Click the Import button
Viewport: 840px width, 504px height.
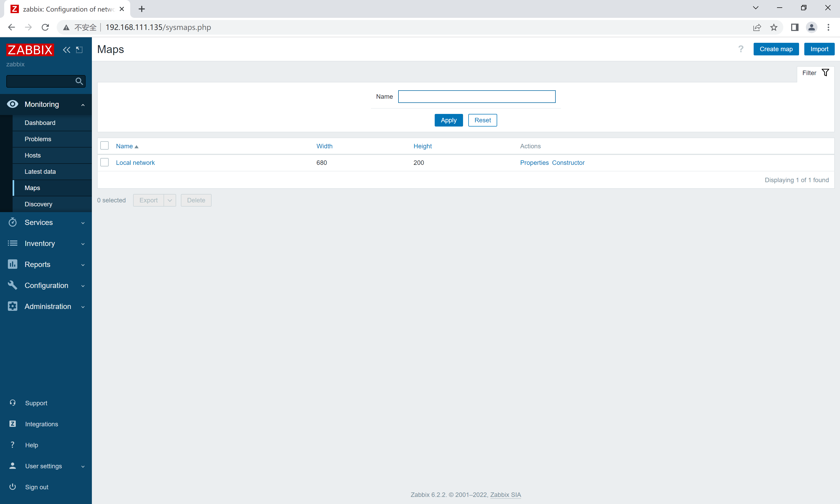(819, 49)
